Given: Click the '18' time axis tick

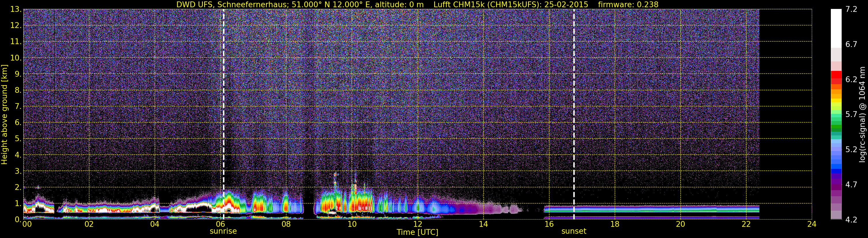Looking at the screenshot, I should pyautogui.click(x=614, y=224).
